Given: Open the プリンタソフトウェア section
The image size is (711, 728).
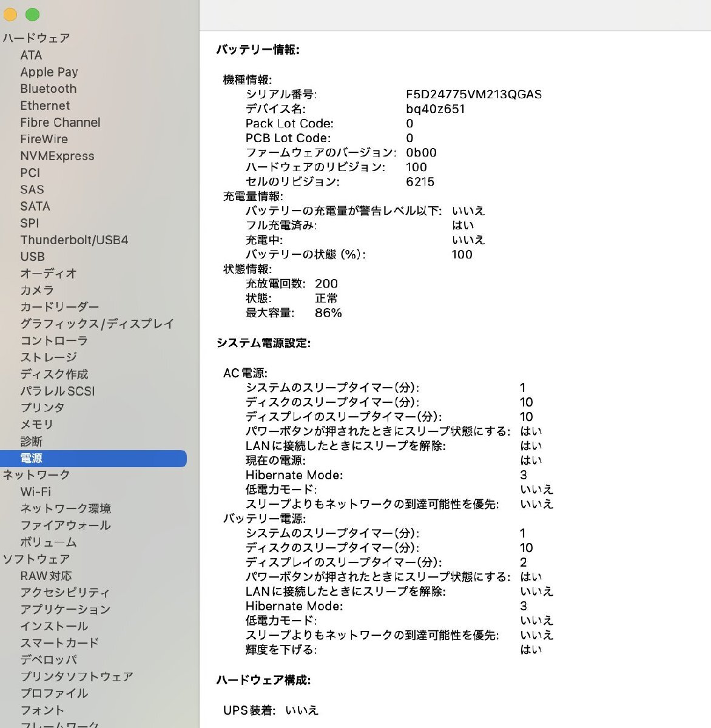Looking at the screenshot, I should point(76,676).
